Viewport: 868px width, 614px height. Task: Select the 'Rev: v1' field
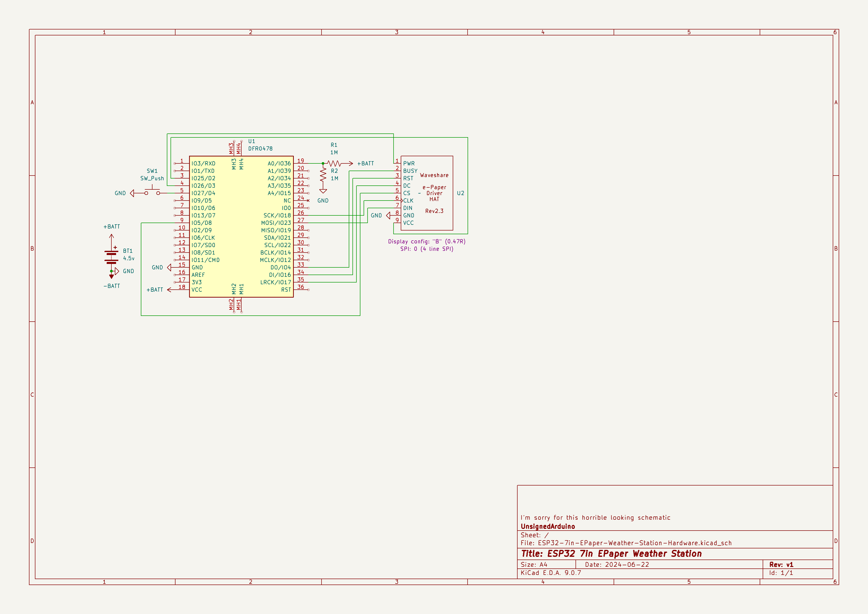(781, 564)
